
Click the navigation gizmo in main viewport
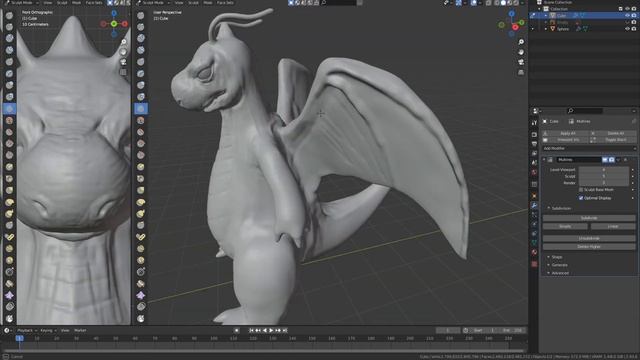[x=512, y=24]
